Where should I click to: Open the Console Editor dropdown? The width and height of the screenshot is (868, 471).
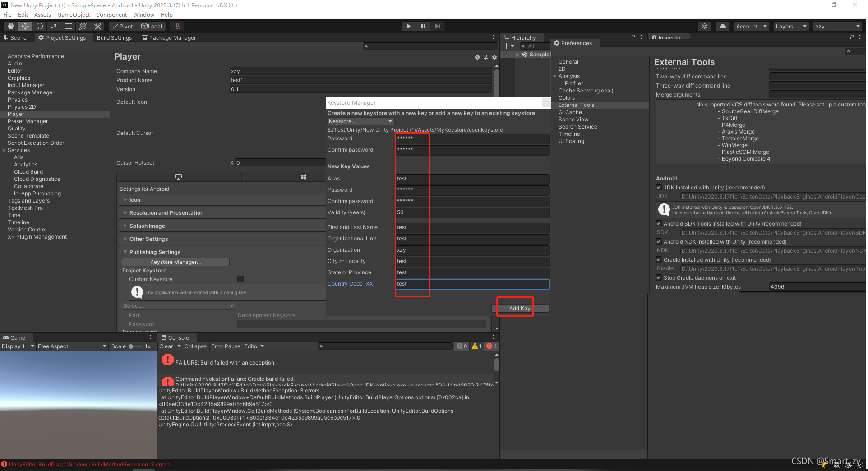coord(254,346)
